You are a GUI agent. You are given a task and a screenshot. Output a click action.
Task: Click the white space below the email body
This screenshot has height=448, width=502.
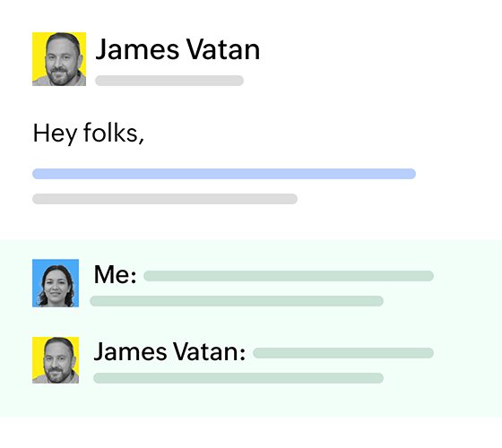251,222
